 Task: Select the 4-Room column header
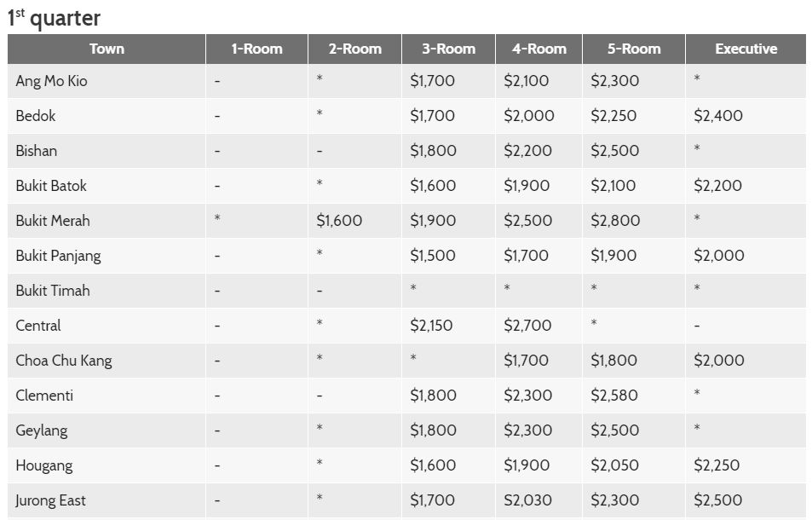point(538,49)
